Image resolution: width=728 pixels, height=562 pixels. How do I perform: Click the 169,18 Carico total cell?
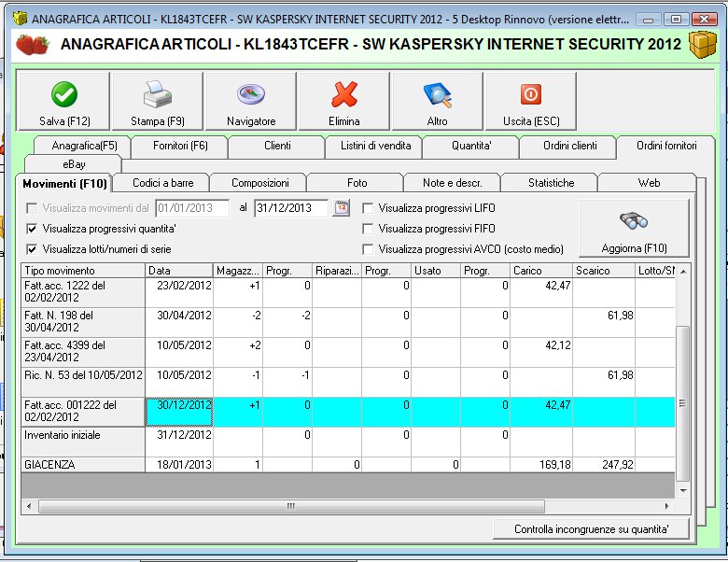click(541, 465)
